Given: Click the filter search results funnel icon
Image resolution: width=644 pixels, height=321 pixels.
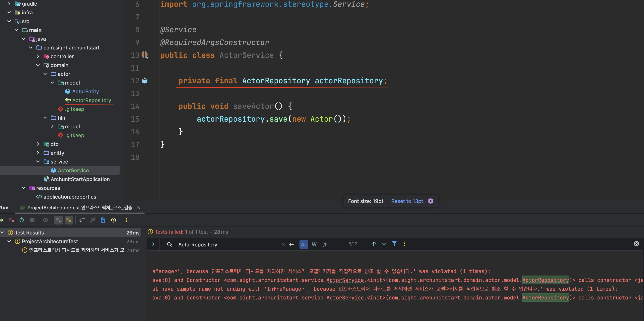Looking at the screenshot, I should tap(394, 244).
